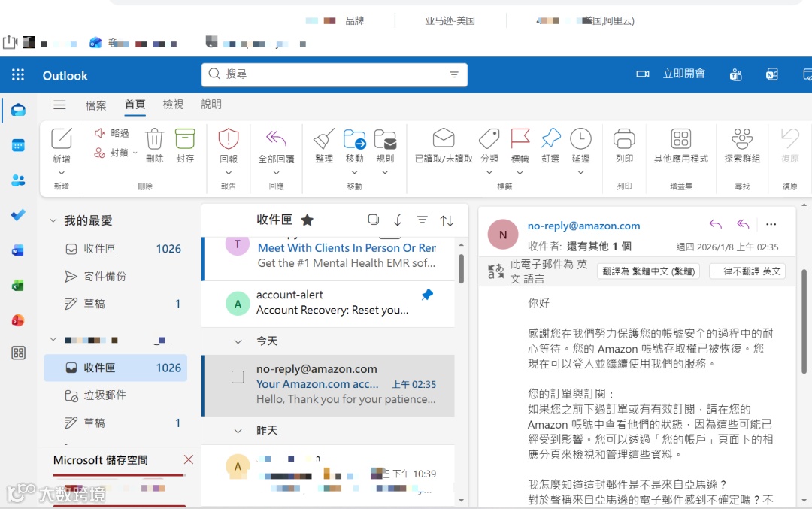The width and height of the screenshot is (812, 509).
Task: Open OneNote feed icon in the header
Action: (771, 75)
